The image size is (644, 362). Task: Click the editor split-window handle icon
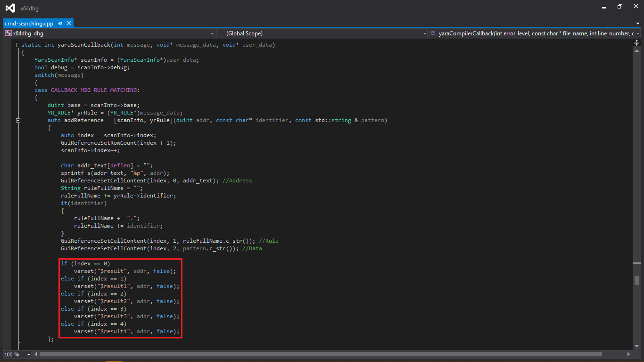point(636,42)
